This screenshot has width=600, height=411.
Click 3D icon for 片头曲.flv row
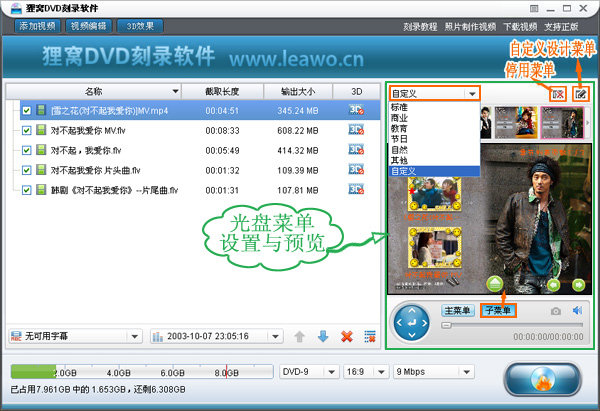coord(356,170)
